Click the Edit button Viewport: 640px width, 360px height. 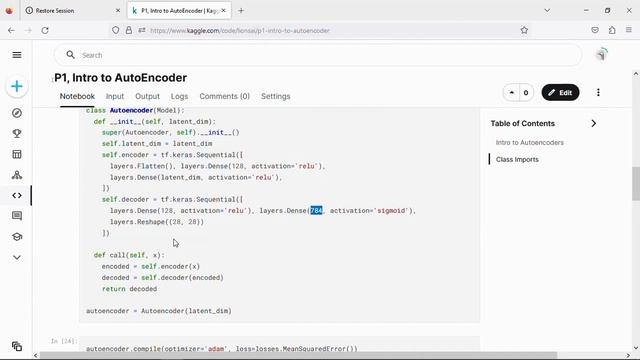coord(560,93)
